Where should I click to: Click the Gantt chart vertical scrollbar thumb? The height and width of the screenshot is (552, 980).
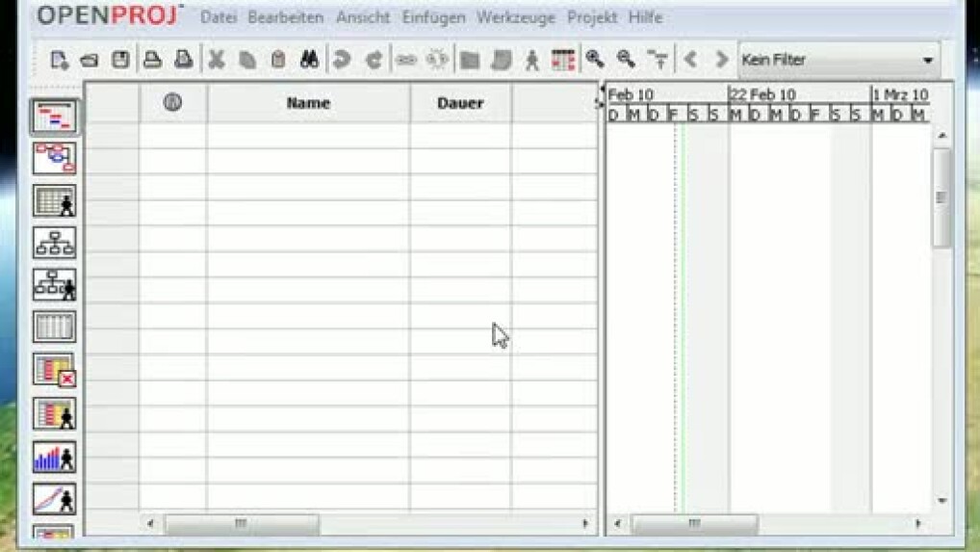click(941, 197)
